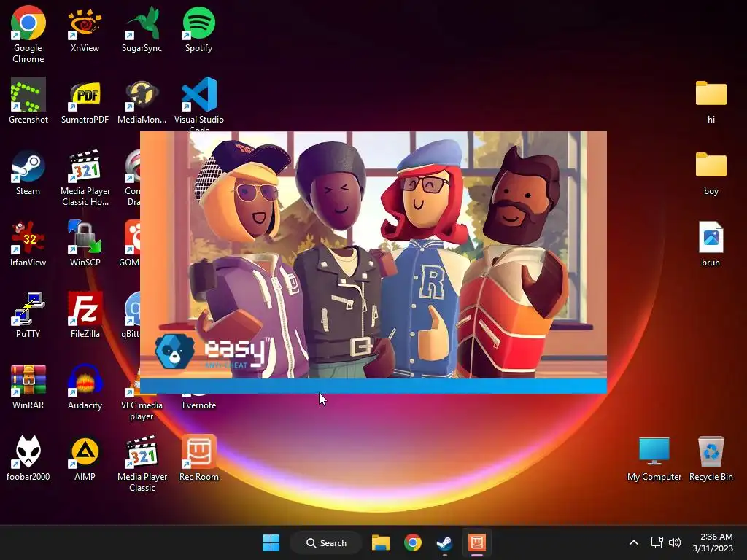Launch the XnView desktop icon
Screen dimensions: 747x560
(85, 29)
